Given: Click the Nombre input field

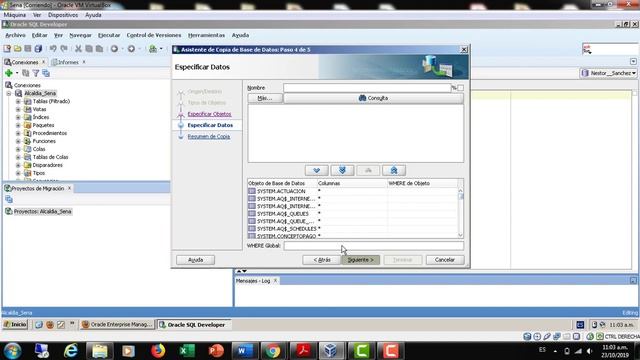Looking at the screenshot, I should (x=367, y=88).
